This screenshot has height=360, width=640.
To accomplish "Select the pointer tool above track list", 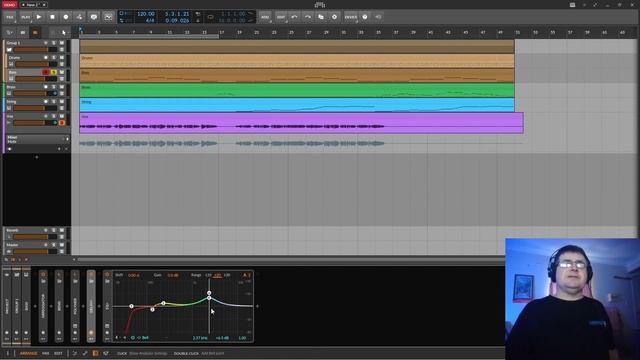I will [64, 32].
